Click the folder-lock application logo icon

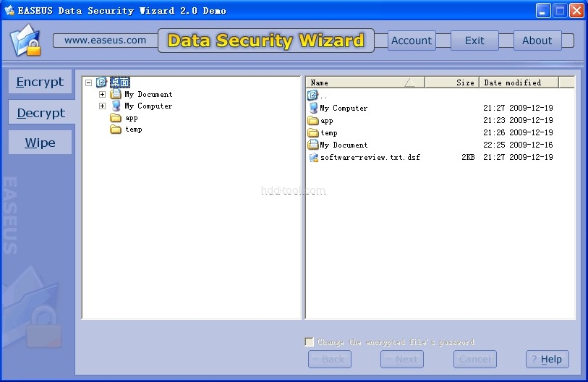pyautogui.click(x=25, y=41)
